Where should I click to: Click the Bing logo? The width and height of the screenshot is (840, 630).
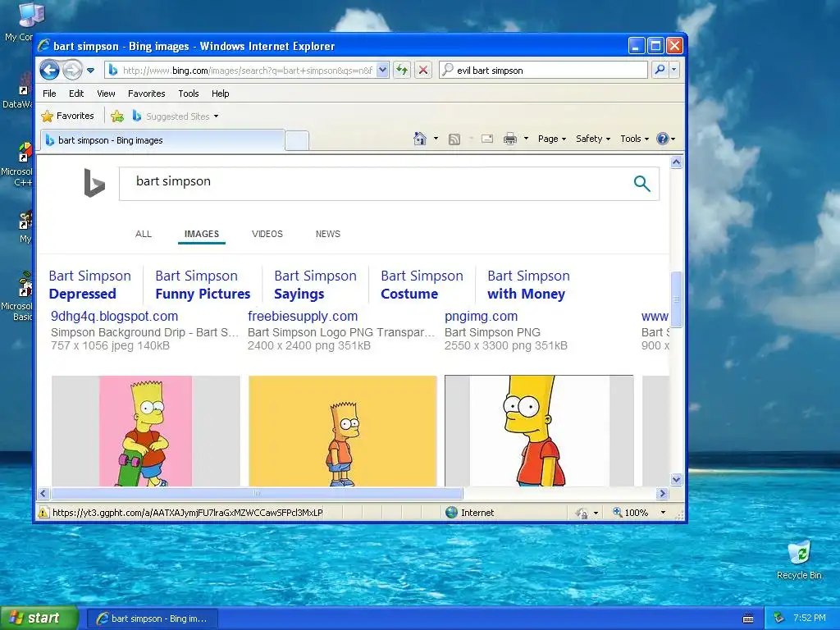point(94,183)
